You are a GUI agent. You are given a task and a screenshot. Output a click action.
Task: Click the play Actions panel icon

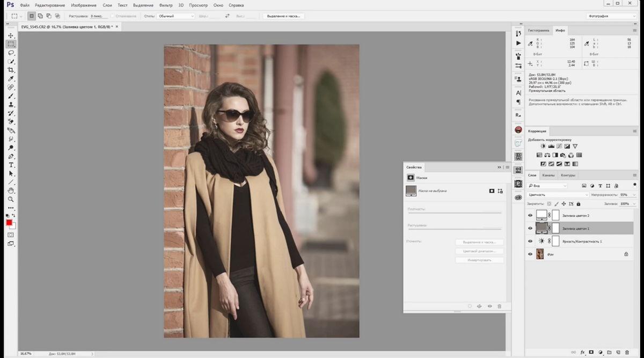pos(518,43)
